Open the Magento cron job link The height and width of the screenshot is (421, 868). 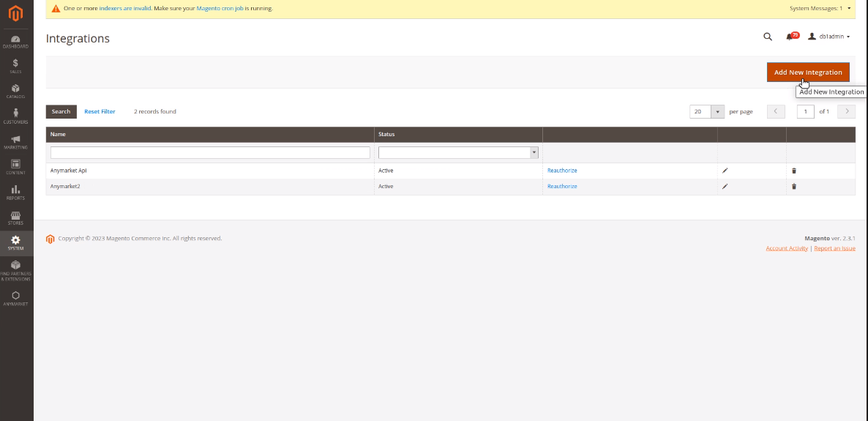pos(220,8)
